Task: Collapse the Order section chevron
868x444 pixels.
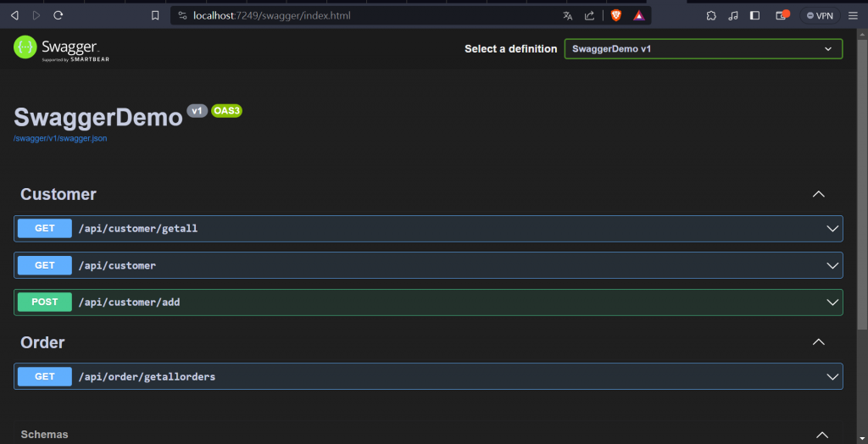Action: point(818,342)
